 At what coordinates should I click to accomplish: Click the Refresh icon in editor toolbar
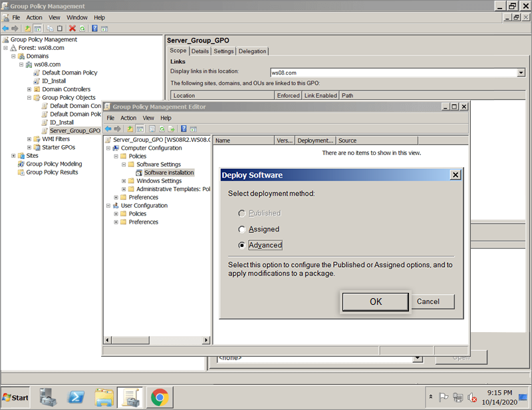[162, 128]
